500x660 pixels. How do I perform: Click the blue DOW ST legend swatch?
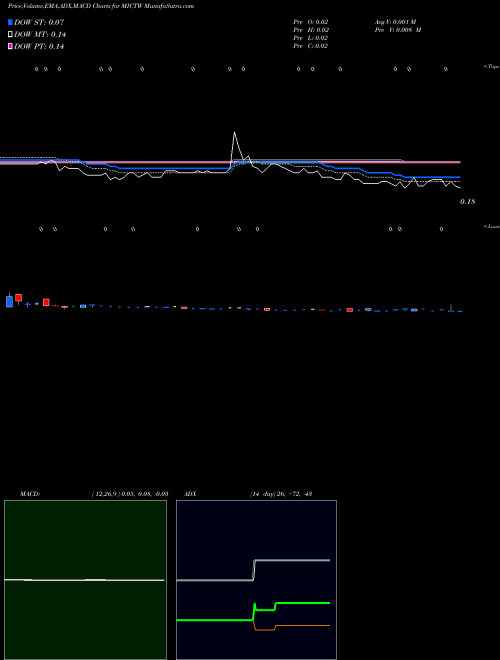pyautogui.click(x=10, y=22)
